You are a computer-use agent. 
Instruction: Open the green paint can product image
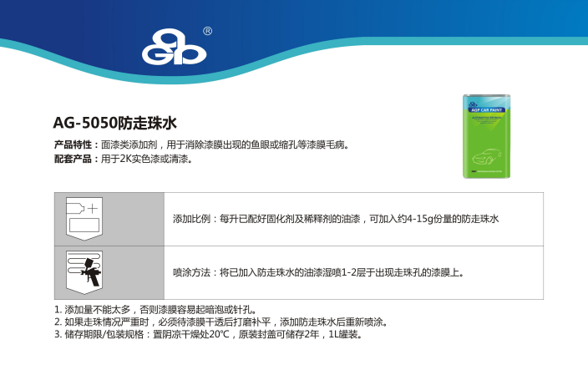tap(487, 136)
